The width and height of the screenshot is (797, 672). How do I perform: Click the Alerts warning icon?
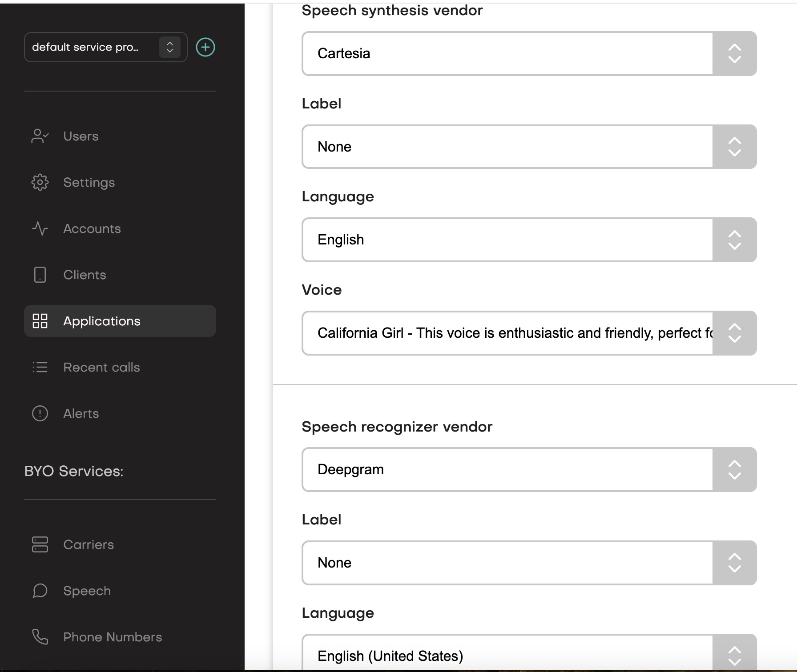pyautogui.click(x=40, y=413)
